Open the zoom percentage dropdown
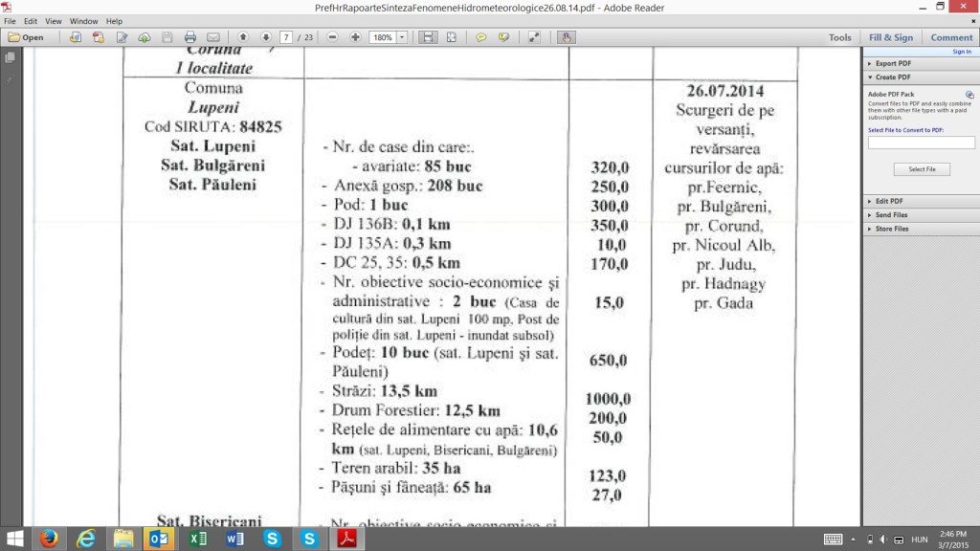The height and width of the screenshot is (551, 980). [x=402, y=37]
